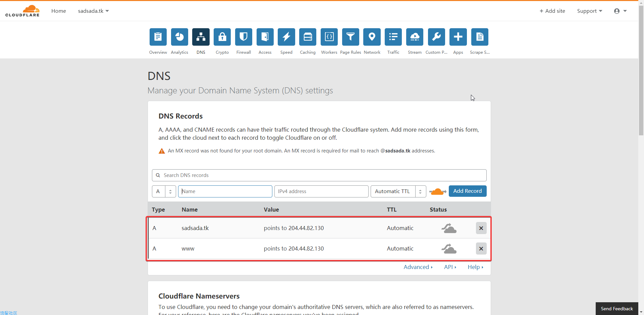The width and height of the screenshot is (644, 315).
Task: Click Automatic TTL of sadsada.tk record
Action: pos(400,228)
